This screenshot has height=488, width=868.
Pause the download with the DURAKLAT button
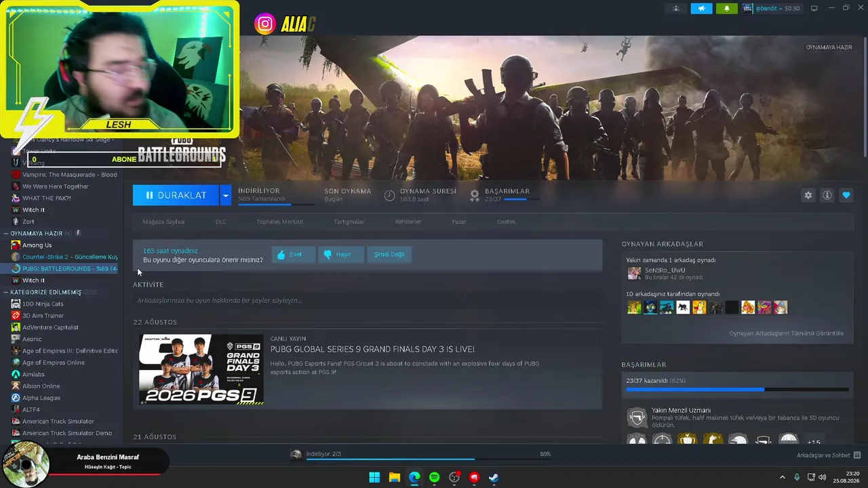pyautogui.click(x=176, y=195)
